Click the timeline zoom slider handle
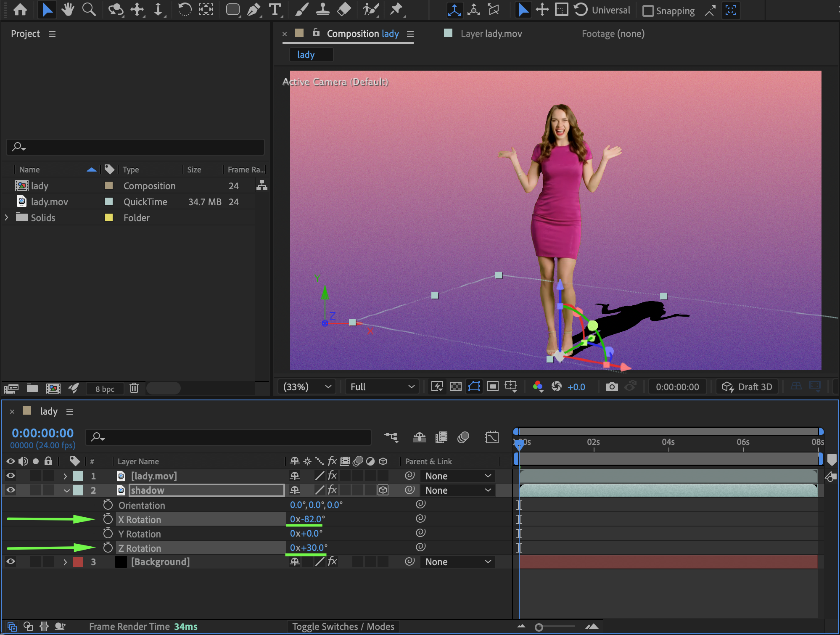 point(539,627)
